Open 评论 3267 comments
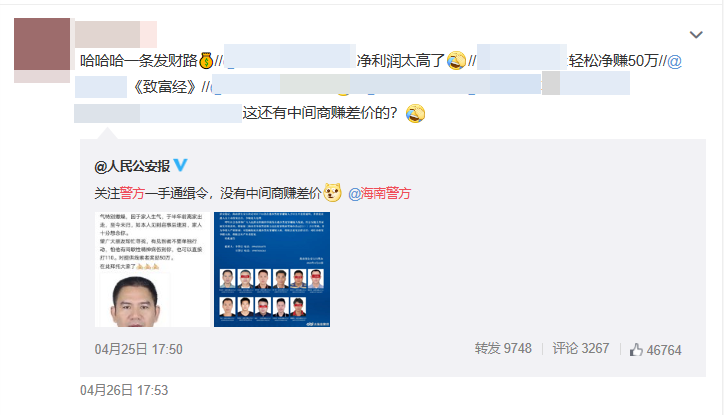This screenshot has height=415, width=724. point(580,349)
